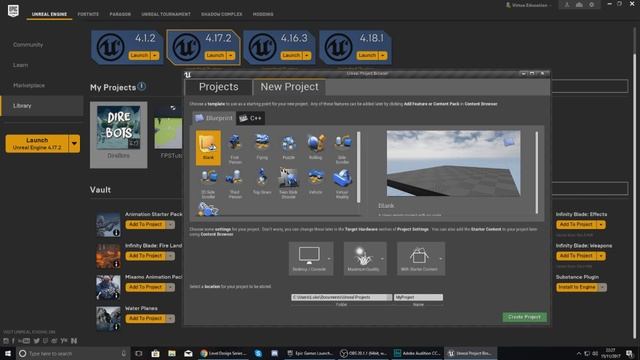The width and height of the screenshot is (640, 360).
Task: Open the Fortnite launcher tab
Action: [x=88, y=14]
